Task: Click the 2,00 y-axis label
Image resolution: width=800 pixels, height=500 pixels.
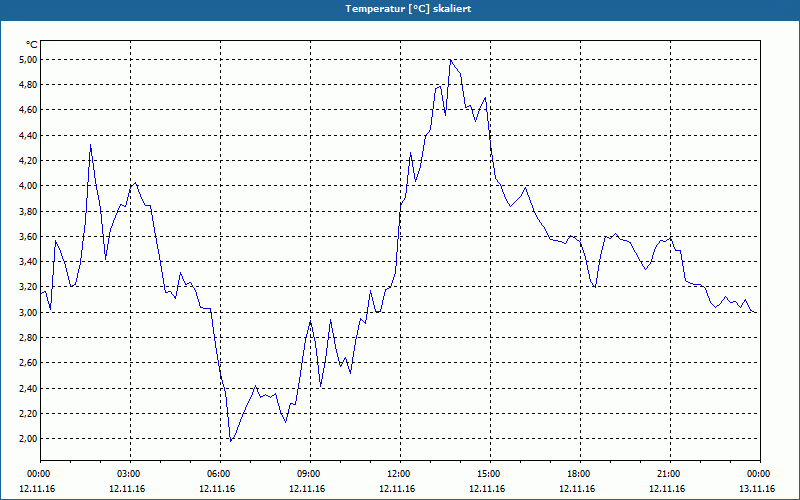Action: click(x=29, y=439)
